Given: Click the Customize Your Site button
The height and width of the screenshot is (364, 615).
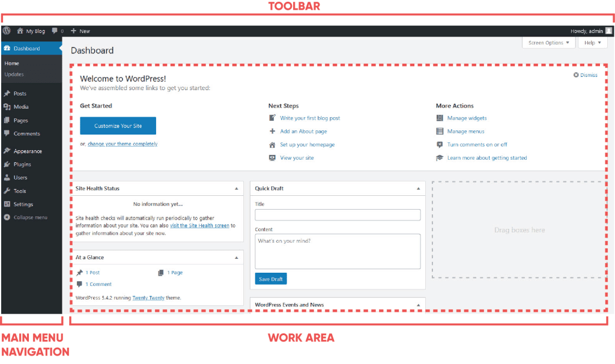Looking at the screenshot, I should click(x=117, y=126).
